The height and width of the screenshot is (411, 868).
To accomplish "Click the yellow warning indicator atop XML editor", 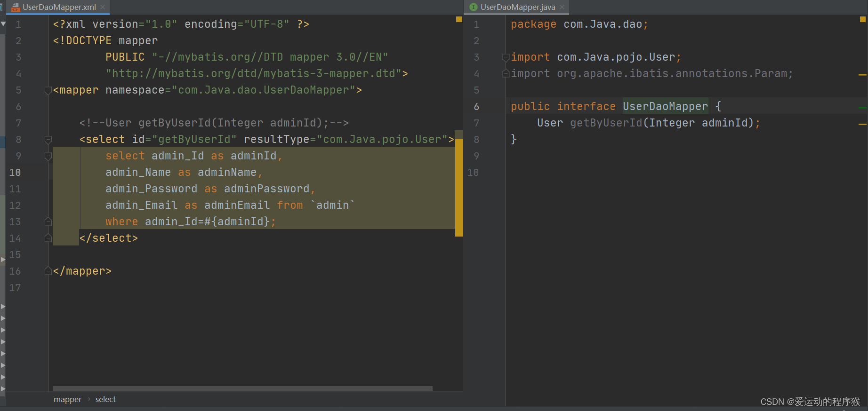I will (x=459, y=19).
